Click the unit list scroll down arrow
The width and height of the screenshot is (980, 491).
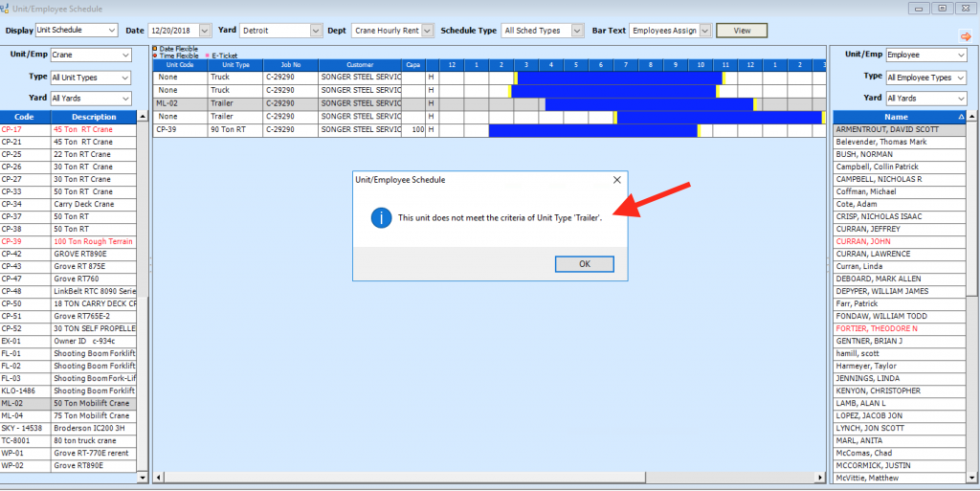click(x=143, y=478)
